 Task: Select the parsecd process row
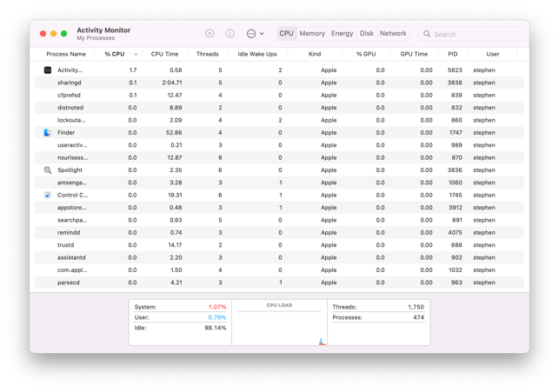[x=280, y=282]
